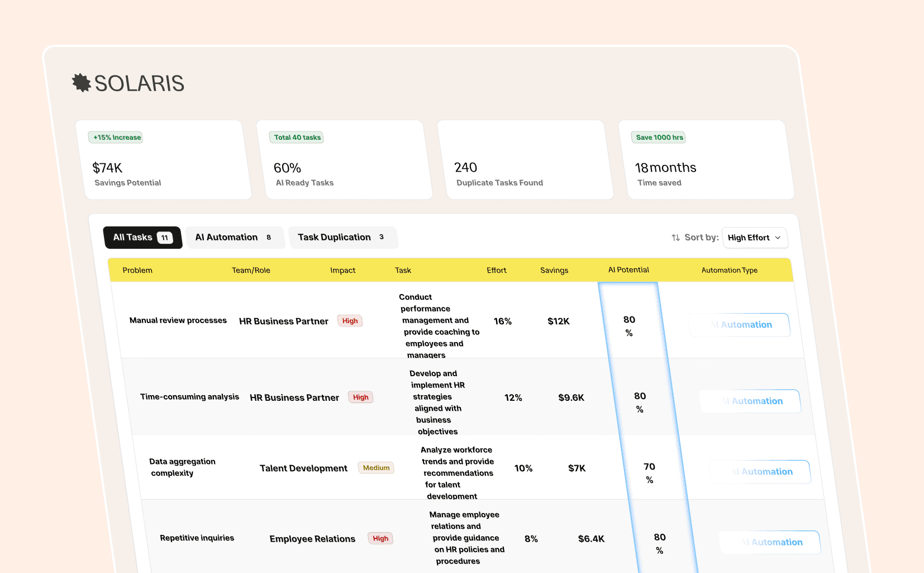Select the Repetitive inquiries problem cell

coord(197,538)
